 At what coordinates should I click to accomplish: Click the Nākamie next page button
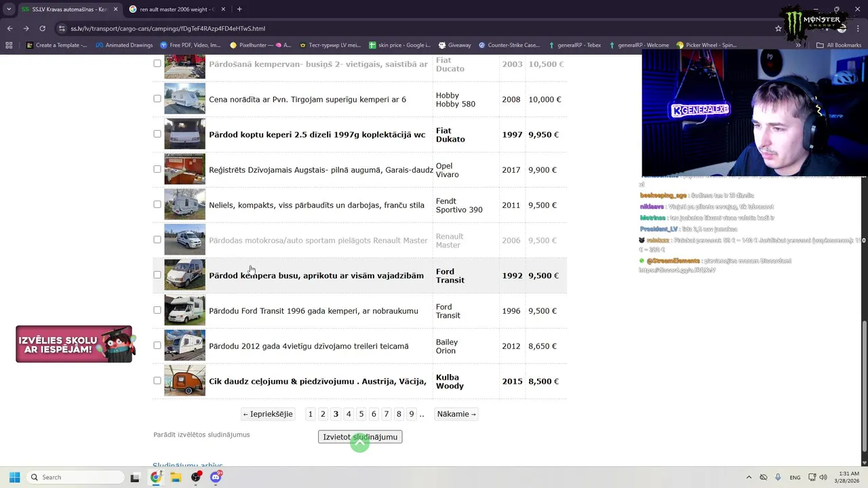pos(456,414)
